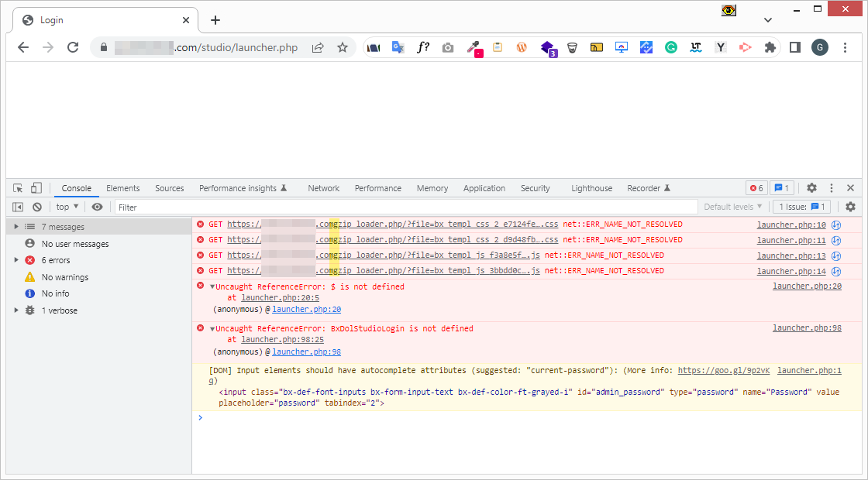Click the 1 Issue button

click(802, 207)
